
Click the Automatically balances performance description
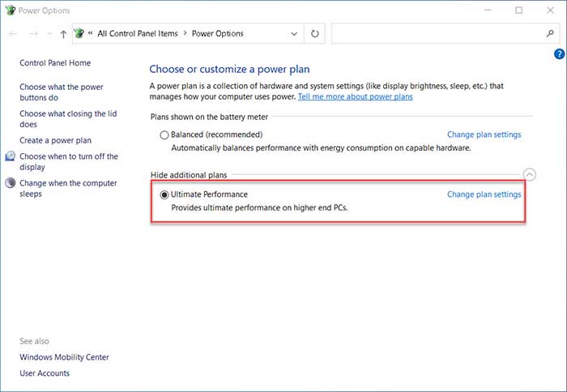point(321,148)
